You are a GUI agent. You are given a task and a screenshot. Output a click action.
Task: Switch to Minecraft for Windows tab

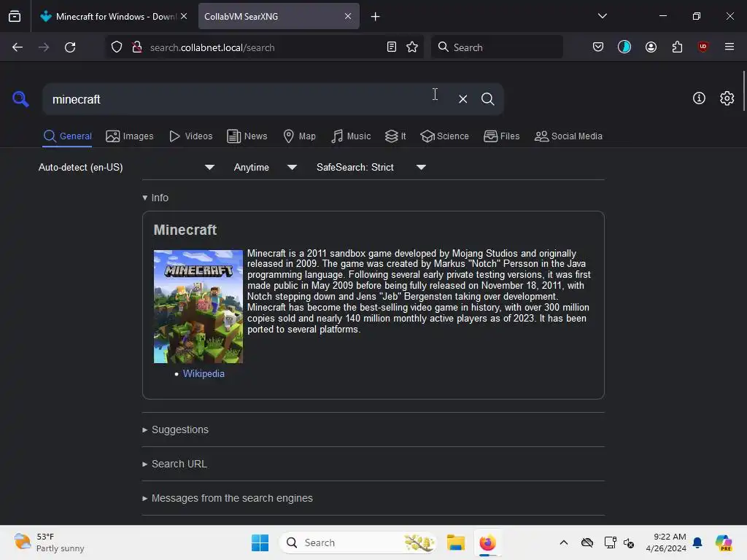[113, 16]
